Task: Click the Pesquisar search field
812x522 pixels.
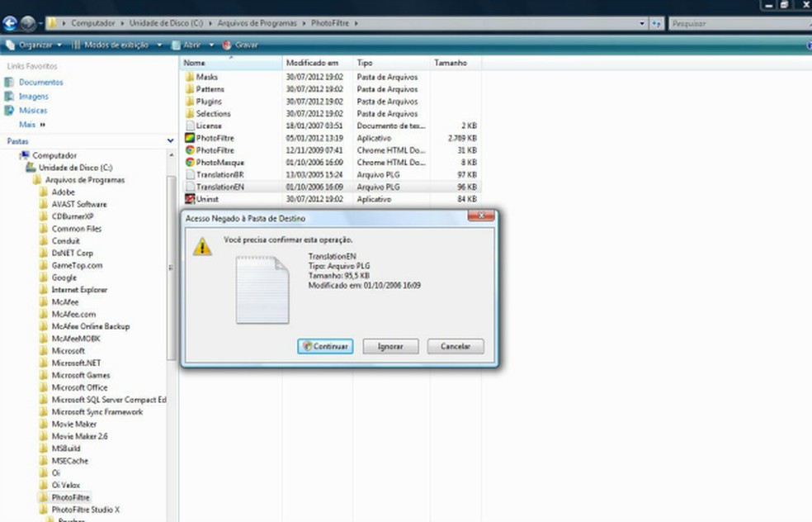Action: 739,23
